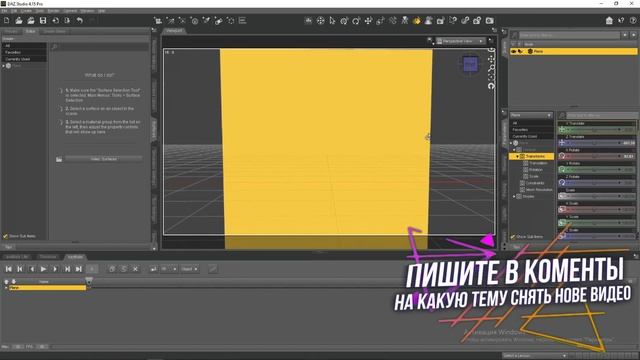Click the align toolbar icon left of Viewport
This screenshot has width=640, height=360.
(x=242, y=20)
